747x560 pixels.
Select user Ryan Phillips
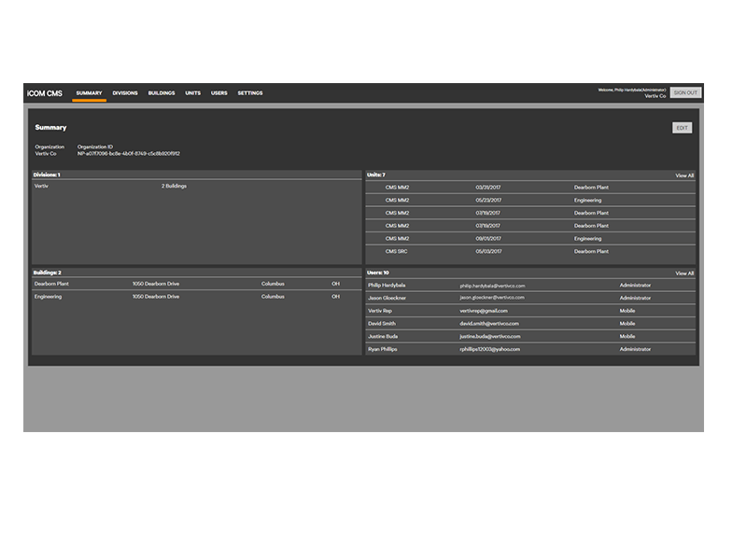pos(530,349)
